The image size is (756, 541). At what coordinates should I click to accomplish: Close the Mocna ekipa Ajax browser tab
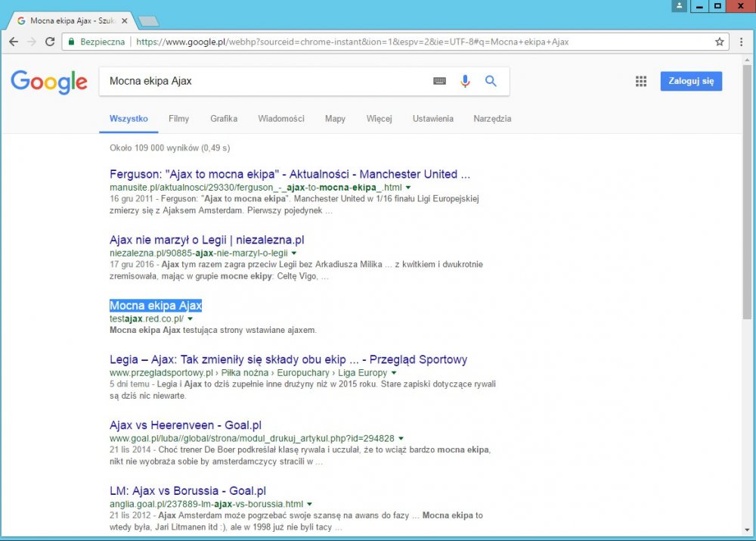125,20
